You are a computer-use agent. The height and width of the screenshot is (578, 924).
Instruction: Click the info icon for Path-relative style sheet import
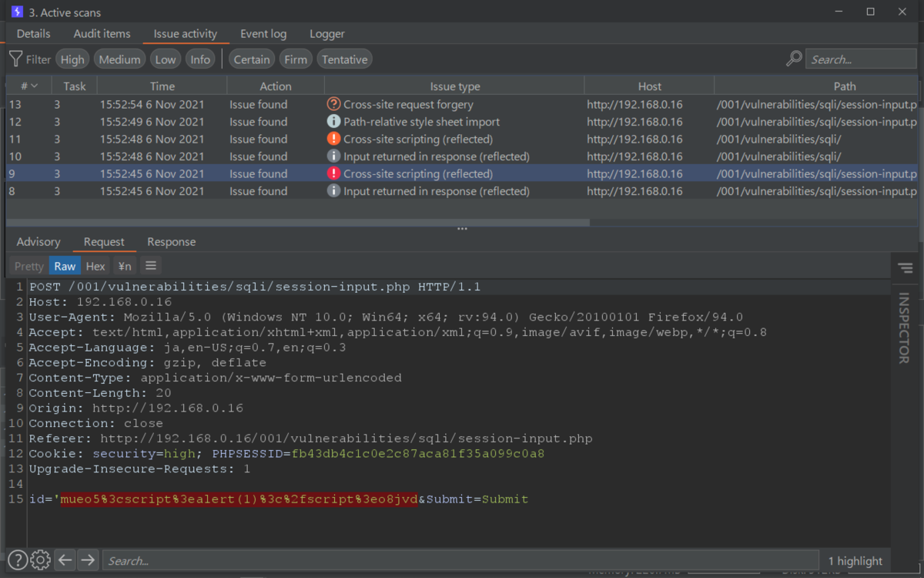point(333,122)
